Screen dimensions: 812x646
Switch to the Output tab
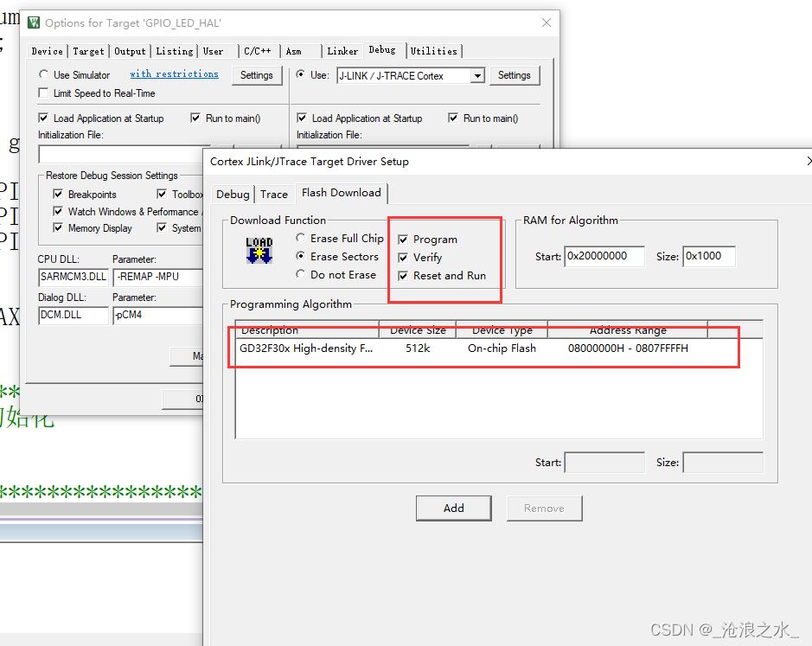tap(130, 51)
